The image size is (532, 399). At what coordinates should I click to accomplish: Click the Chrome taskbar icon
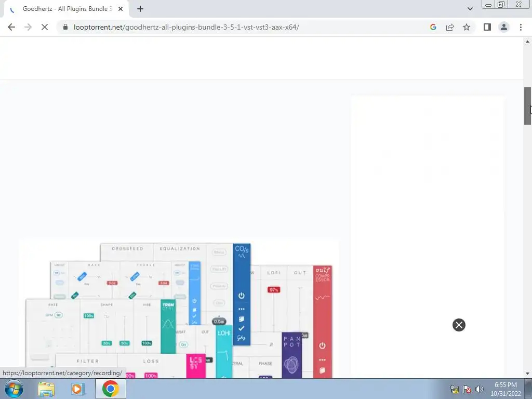[110, 389]
